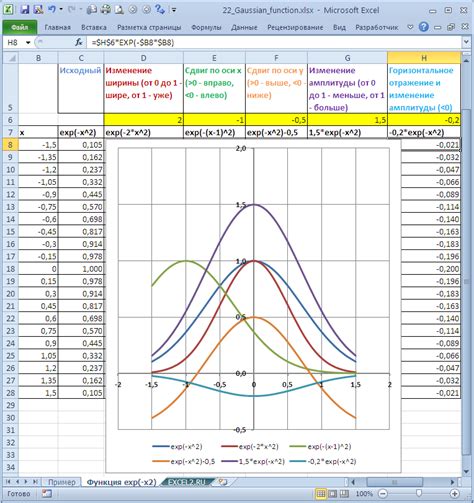
Task: Click the macro recording icon in the status bar
Action: (47, 494)
